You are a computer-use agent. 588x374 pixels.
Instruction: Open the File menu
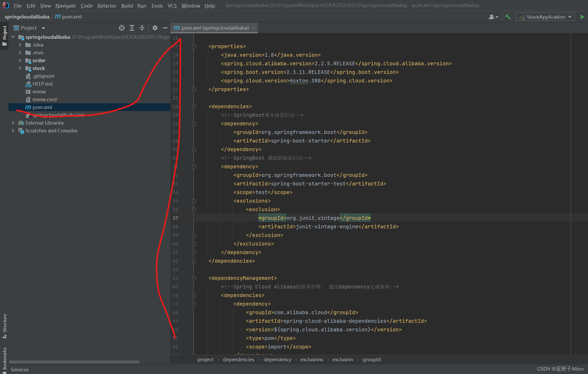point(17,5)
